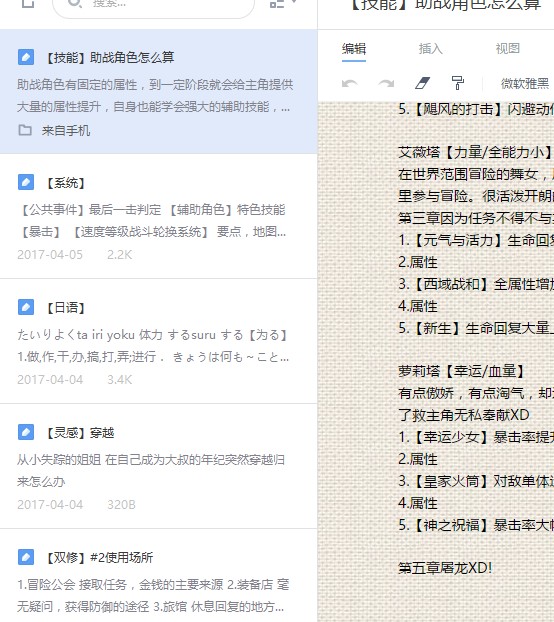The image size is (554, 622).
Task: Click the excerpt starting 从小失踪的姐姐
Action: [151, 470]
